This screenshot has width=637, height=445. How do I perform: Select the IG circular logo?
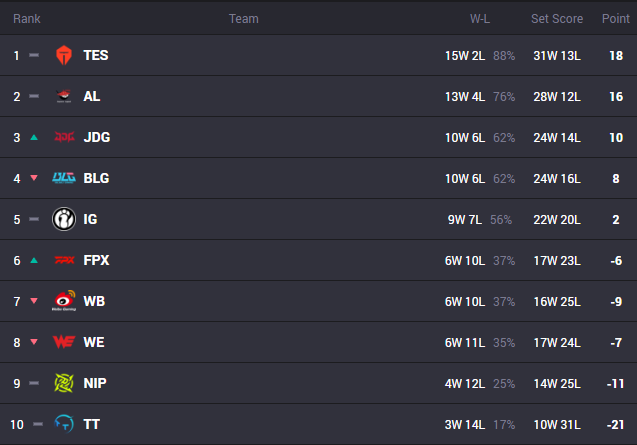64,219
